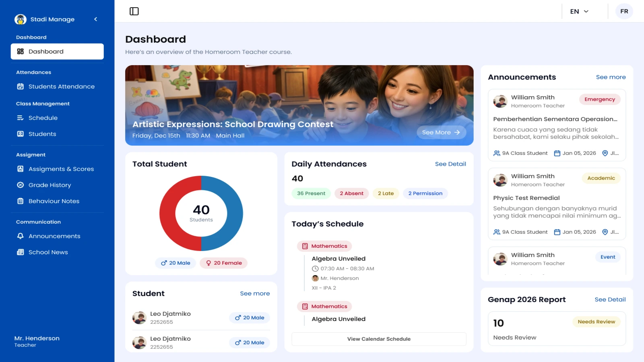
Task: Click the Students person-card icon in sidebar
Action: pyautogui.click(x=21, y=134)
